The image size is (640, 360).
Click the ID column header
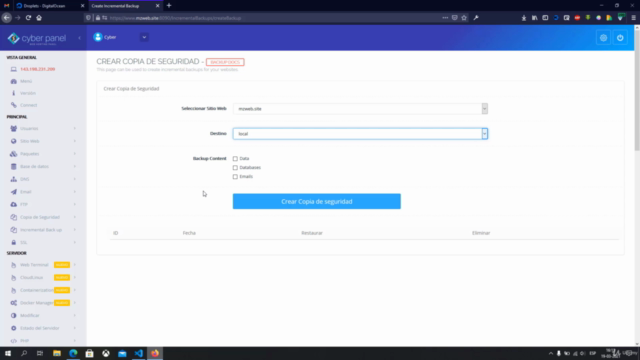coord(116,233)
